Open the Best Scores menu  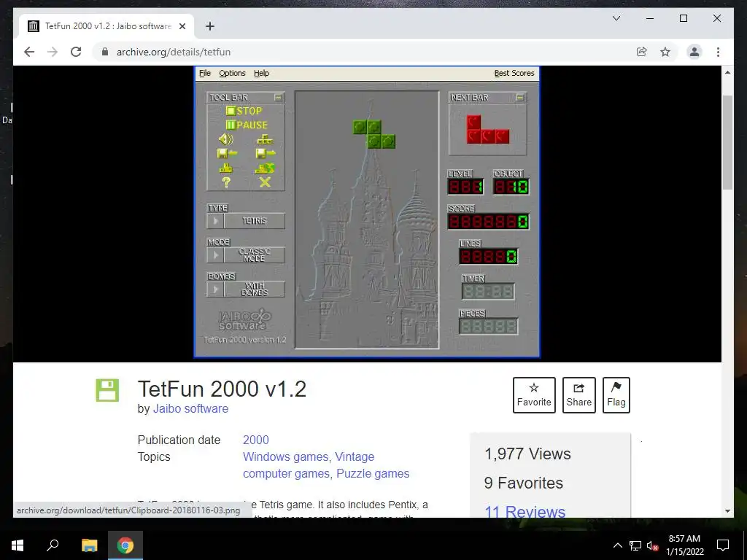[x=514, y=74]
